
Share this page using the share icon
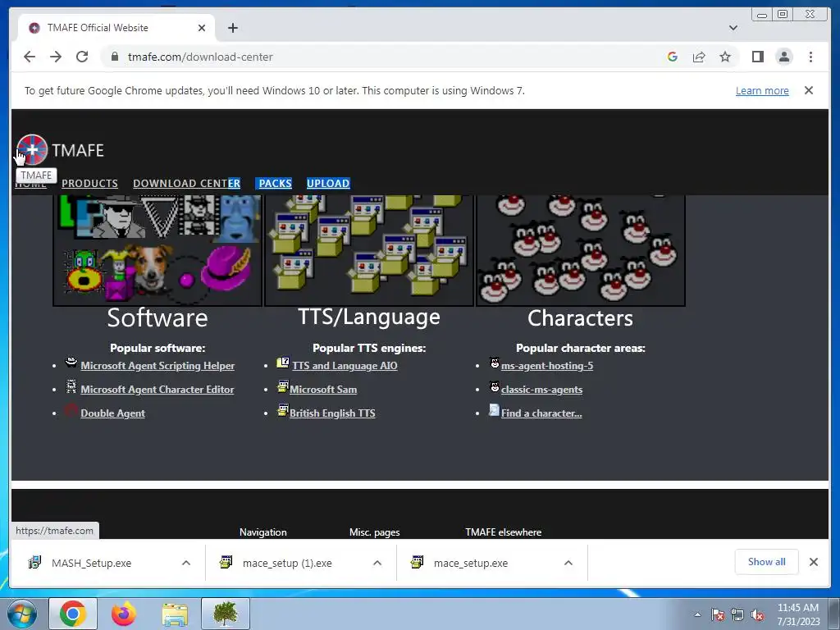click(x=699, y=57)
